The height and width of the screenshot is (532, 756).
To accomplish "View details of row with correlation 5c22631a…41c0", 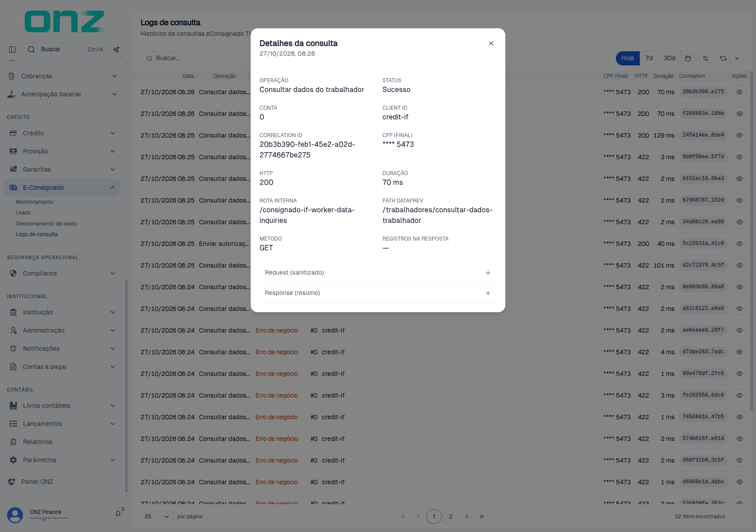I will (739, 244).
